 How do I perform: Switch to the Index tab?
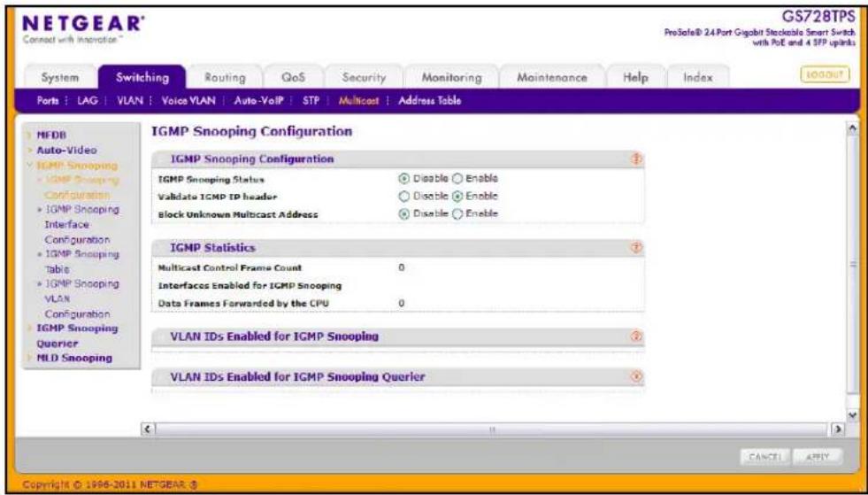coord(697,78)
